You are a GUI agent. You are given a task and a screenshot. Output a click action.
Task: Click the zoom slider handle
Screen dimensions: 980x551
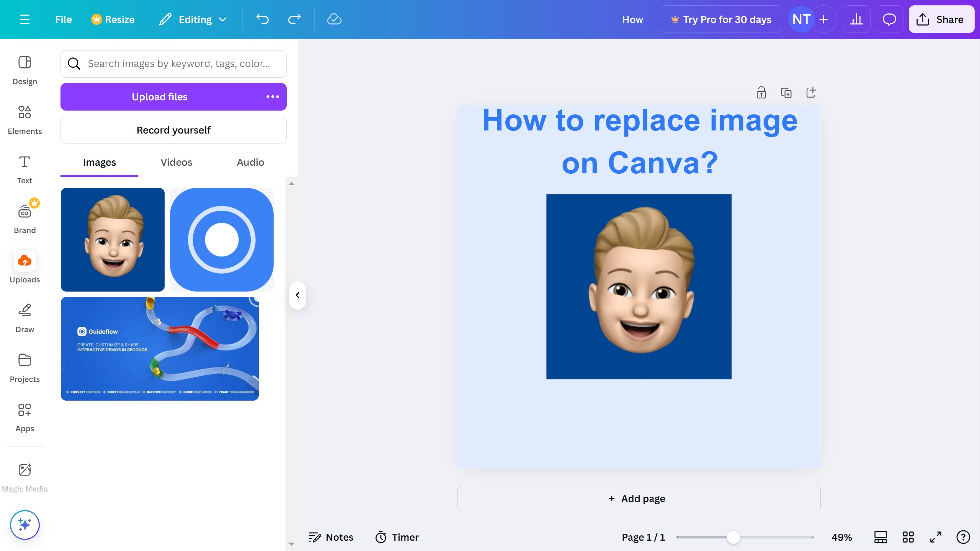(733, 537)
